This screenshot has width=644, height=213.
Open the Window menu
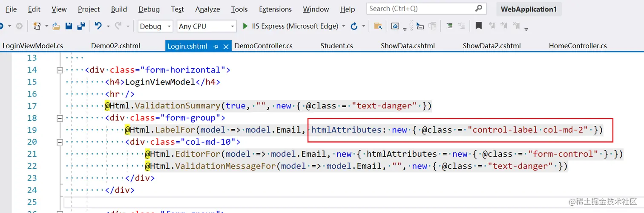[316, 9]
